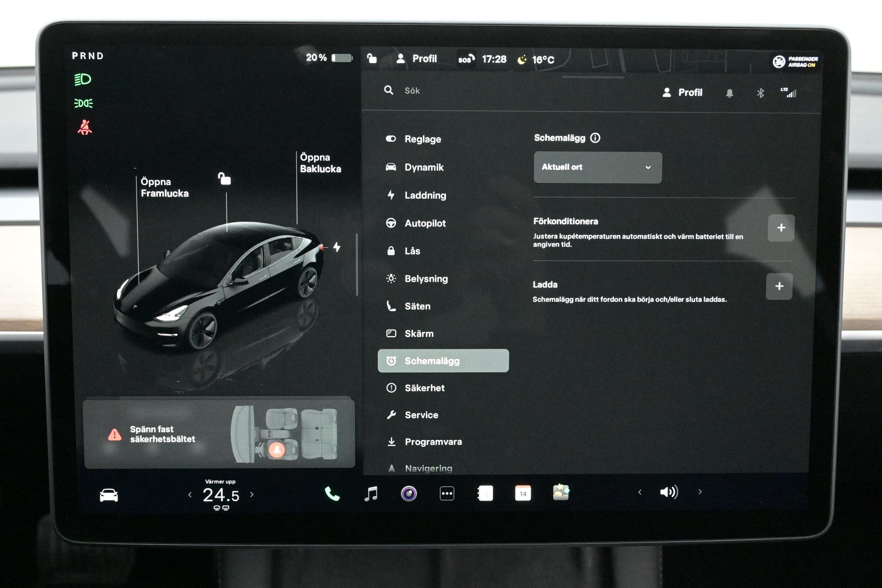Open the three-dots app launcher
Viewport: 882px width, 588px height.
(x=447, y=493)
